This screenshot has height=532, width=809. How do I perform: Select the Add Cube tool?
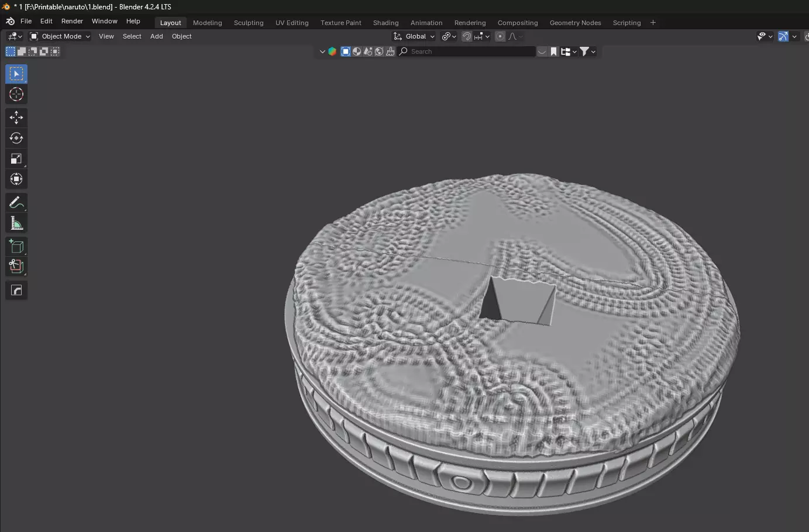pyautogui.click(x=16, y=246)
